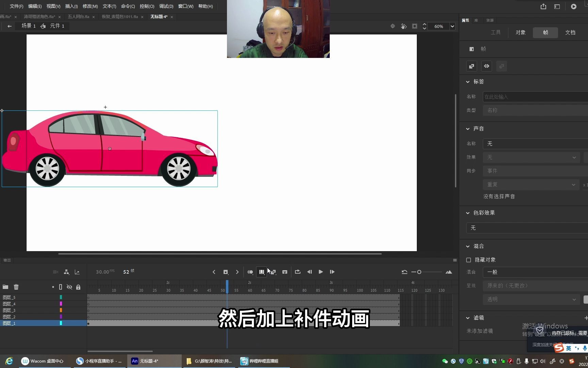Select the 工具 properties tab
Viewport: 588px width, 368px height.
(x=496, y=32)
